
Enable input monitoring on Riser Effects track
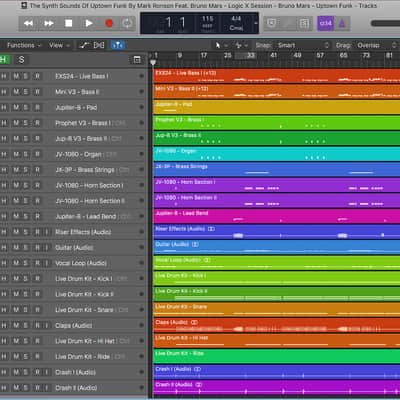coord(47,232)
